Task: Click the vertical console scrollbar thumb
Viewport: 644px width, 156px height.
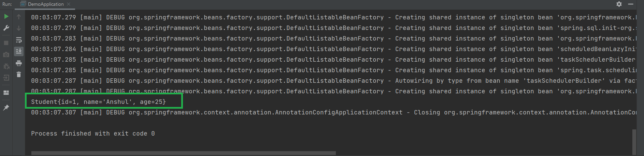Action: [634, 142]
